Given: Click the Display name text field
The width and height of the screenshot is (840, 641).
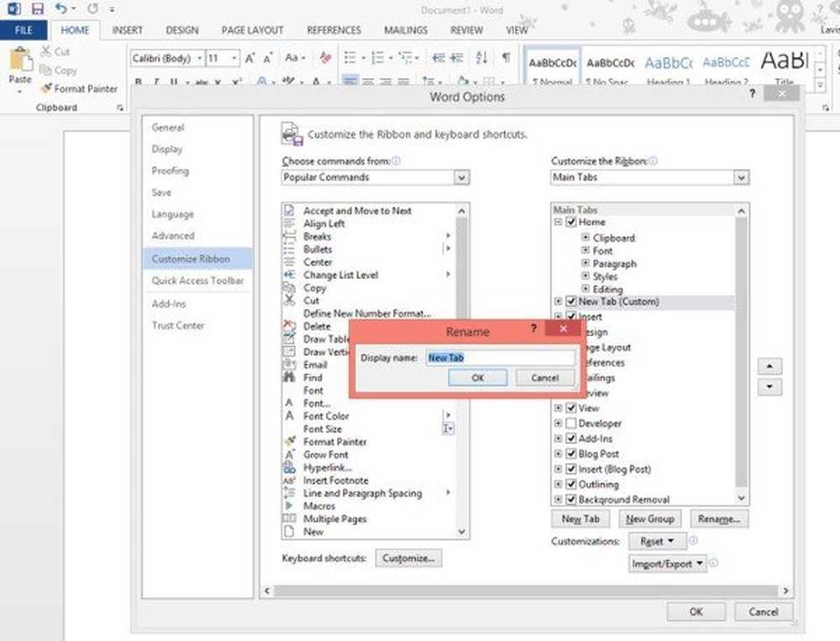Looking at the screenshot, I should click(x=499, y=357).
